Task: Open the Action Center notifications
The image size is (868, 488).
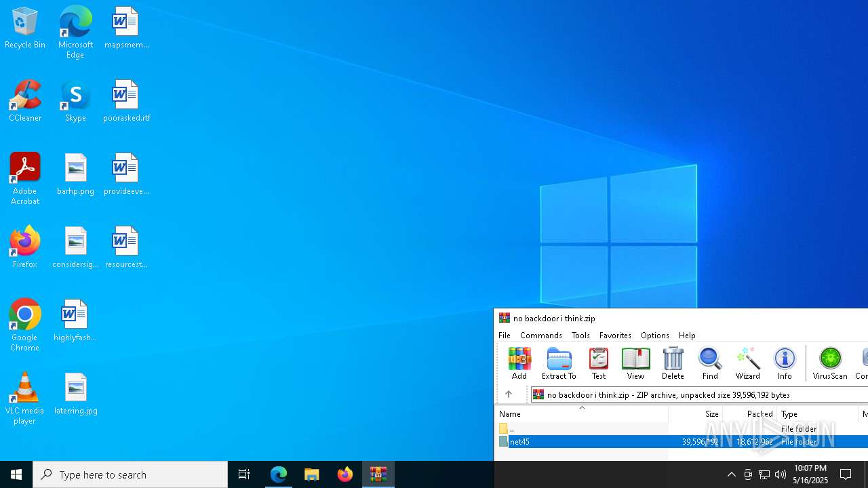Action: pyautogui.click(x=846, y=474)
